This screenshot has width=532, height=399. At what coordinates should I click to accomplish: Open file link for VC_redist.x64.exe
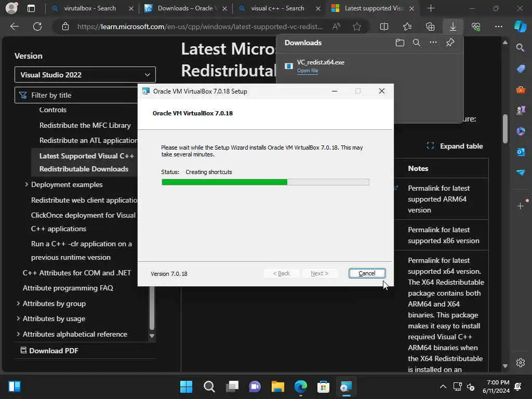308,71
